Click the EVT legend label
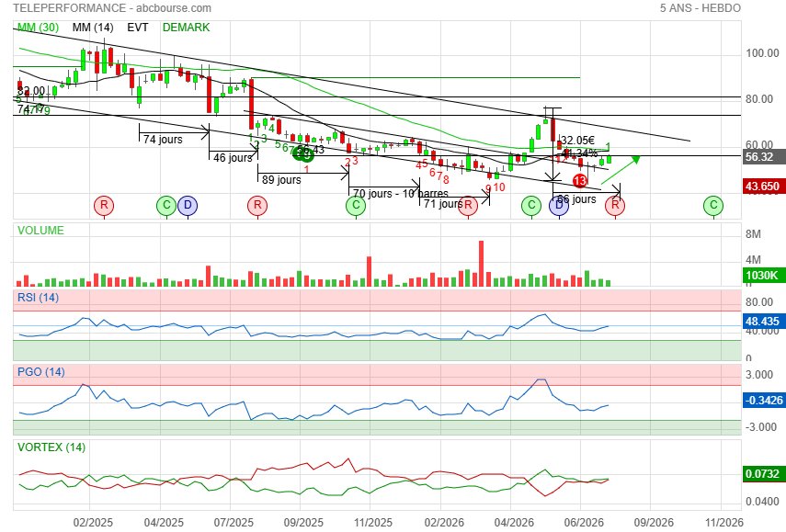The width and height of the screenshot is (786, 532). [x=137, y=28]
